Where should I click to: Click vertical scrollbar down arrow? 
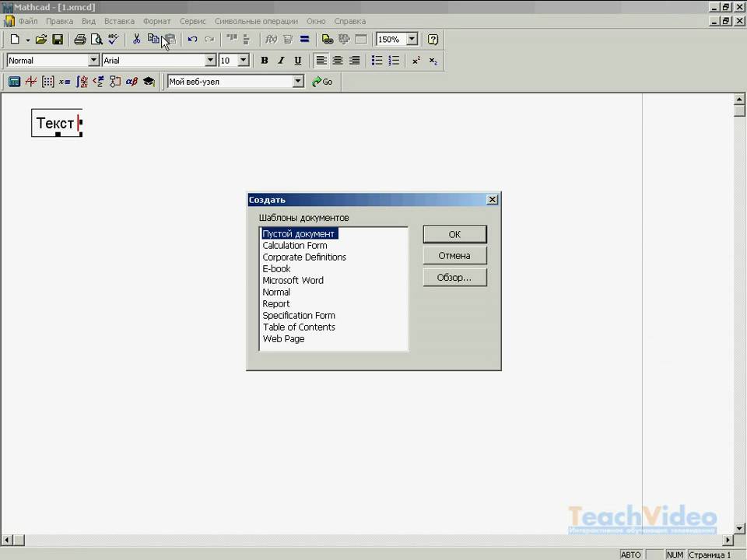point(739,527)
